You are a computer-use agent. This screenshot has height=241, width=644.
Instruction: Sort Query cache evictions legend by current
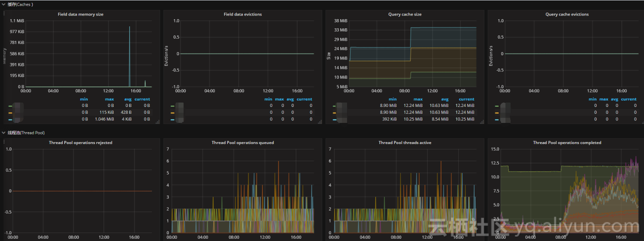coord(628,99)
